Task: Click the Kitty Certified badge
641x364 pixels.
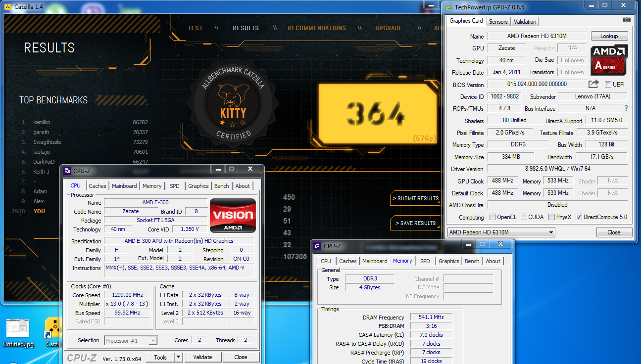Action: pyautogui.click(x=232, y=104)
